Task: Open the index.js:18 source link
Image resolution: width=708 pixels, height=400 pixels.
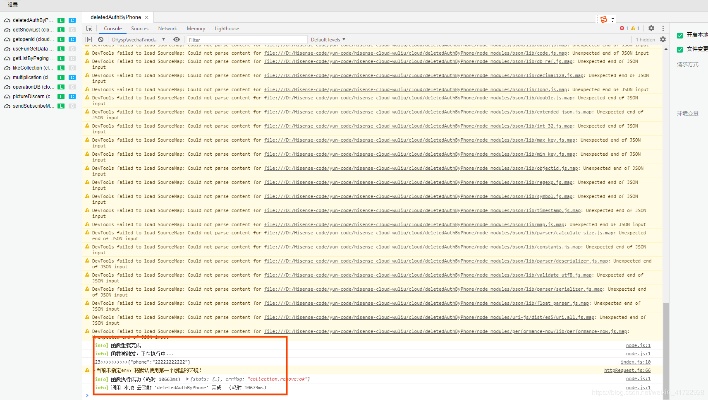Action: [x=635, y=362]
